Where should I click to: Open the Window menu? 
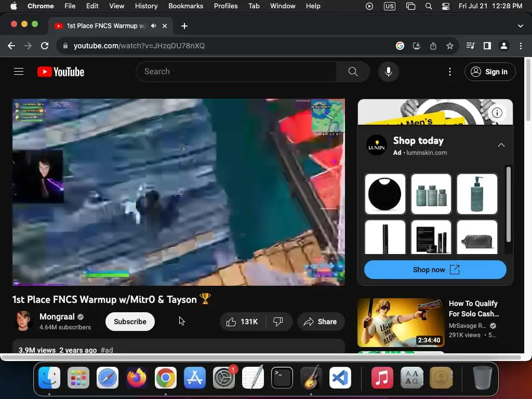(283, 6)
